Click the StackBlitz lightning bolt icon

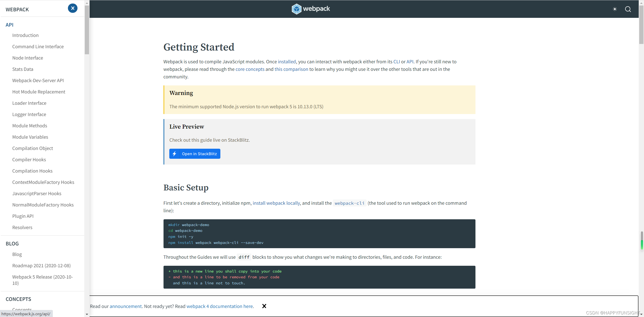174,154
